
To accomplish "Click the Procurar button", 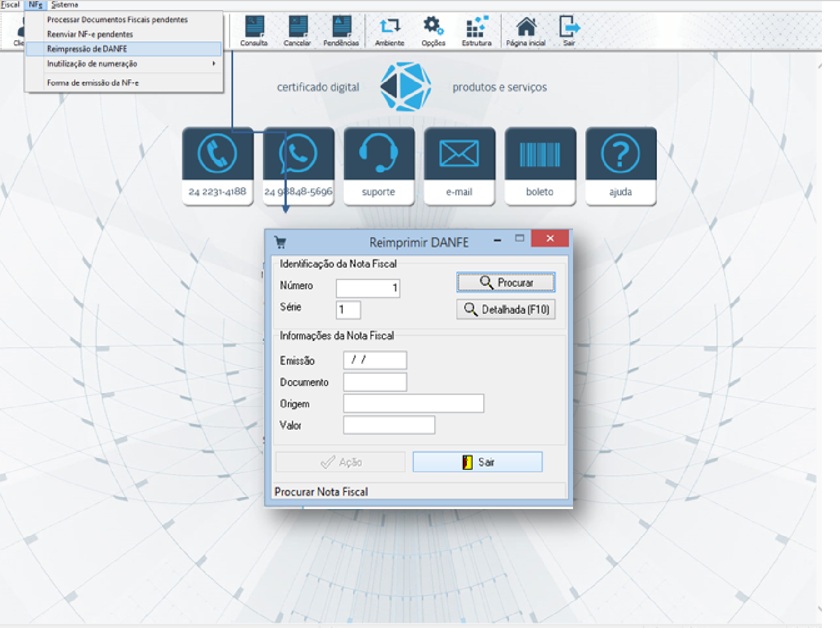I will click(506, 283).
